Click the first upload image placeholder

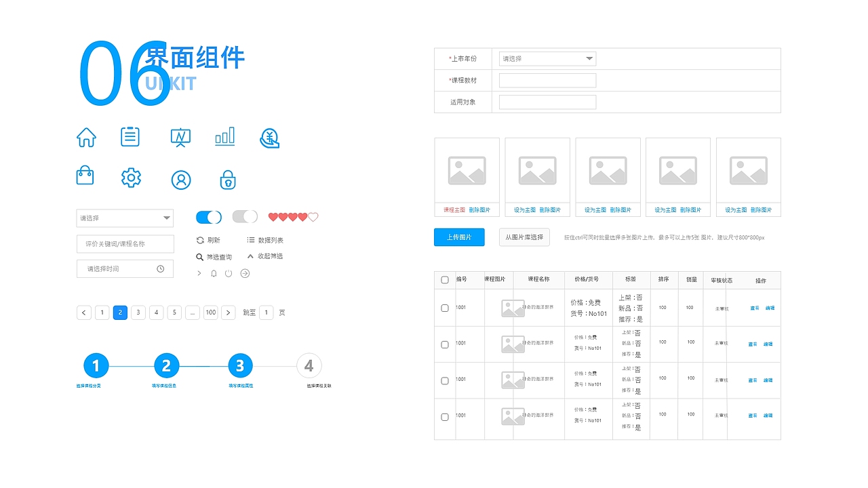[467, 171]
